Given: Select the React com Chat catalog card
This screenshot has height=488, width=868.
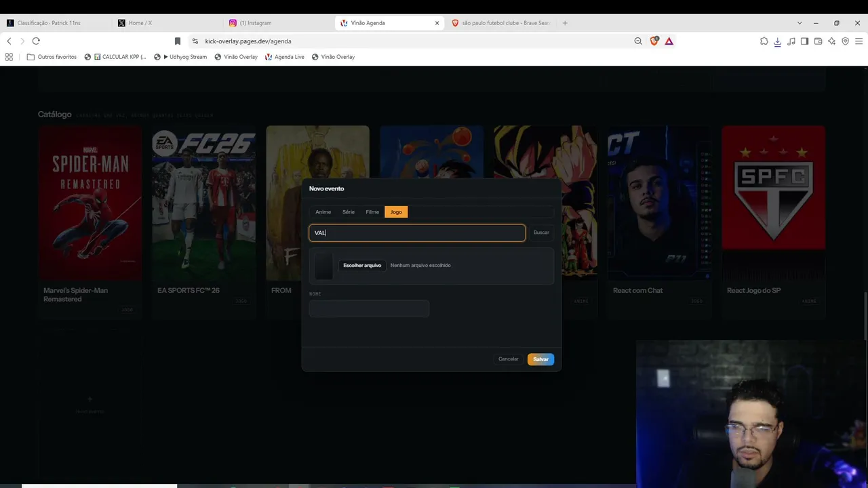Looking at the screenshot, I should (660, 222).
